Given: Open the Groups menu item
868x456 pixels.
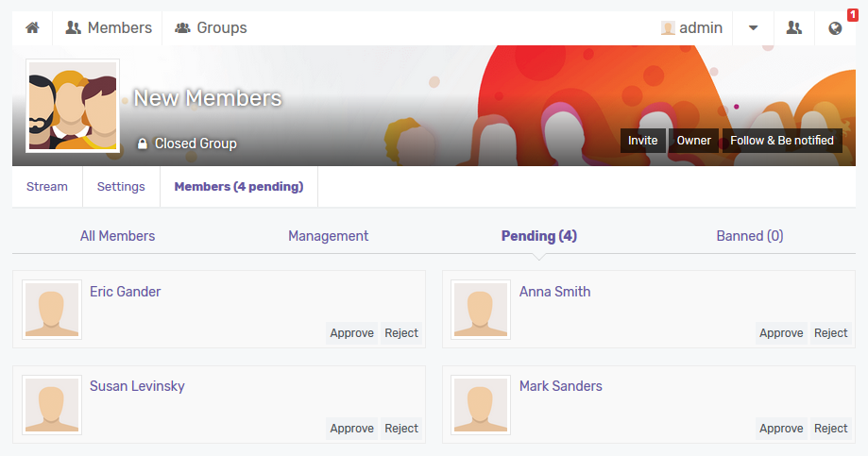Looking at the screenshot, I should pos(211,27).
